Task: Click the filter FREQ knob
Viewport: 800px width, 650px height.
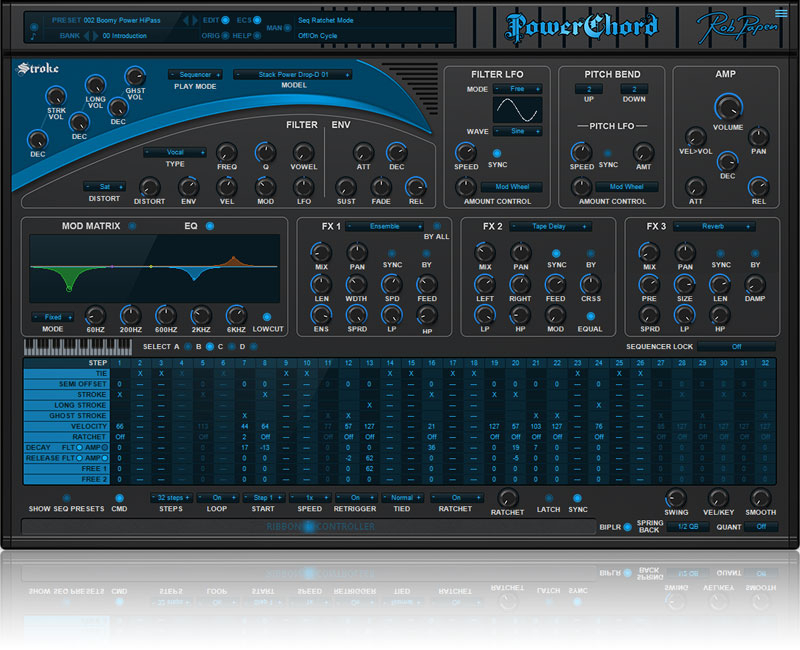Action: pyautogui.click(x=227, y=153)
